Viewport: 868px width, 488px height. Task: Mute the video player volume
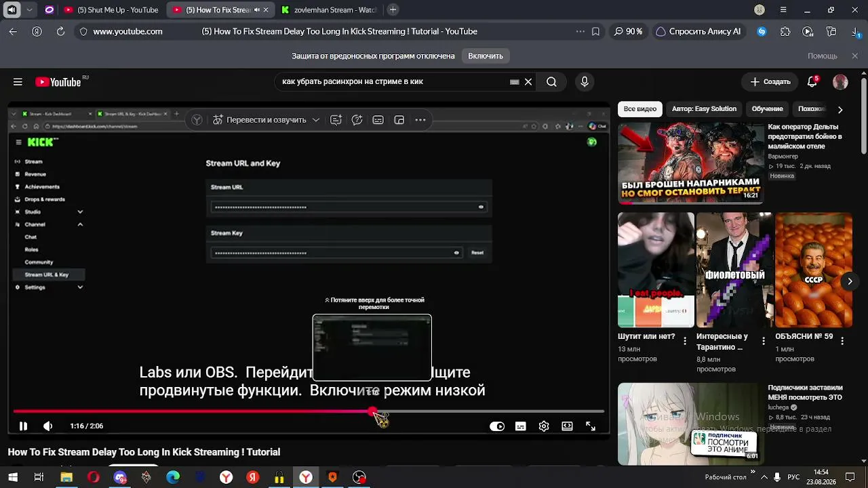pyautogui.click(x=47, y=426)
